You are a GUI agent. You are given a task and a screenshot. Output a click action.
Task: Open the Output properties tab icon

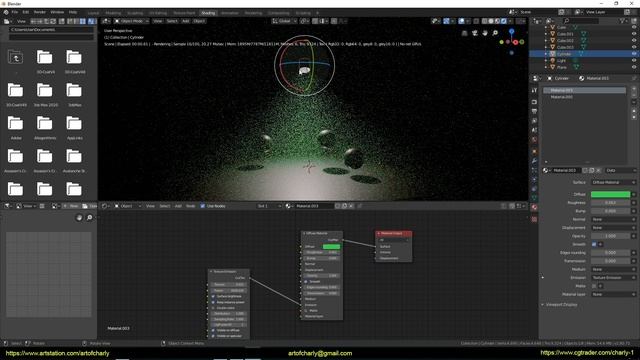(x=534, y=111)
